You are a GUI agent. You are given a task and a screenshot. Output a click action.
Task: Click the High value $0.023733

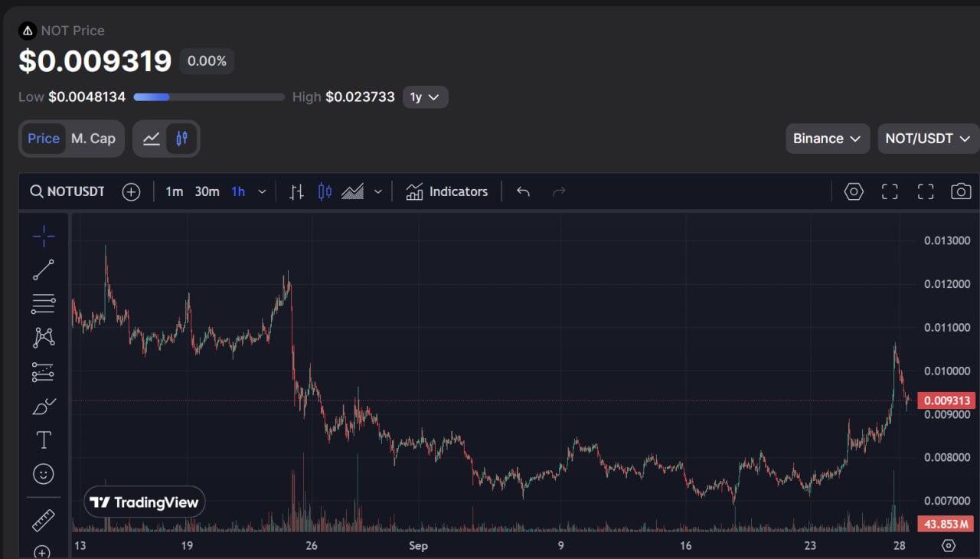360,97
